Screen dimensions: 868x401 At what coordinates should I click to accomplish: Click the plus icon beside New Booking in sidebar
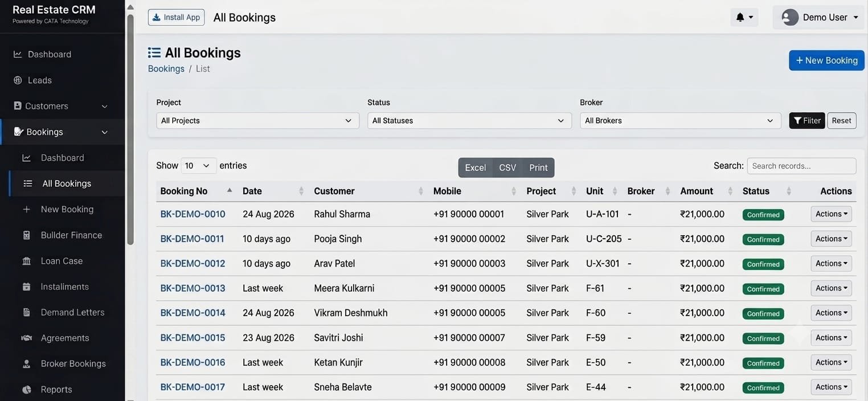pyautogui.click(x=26, y=209)
